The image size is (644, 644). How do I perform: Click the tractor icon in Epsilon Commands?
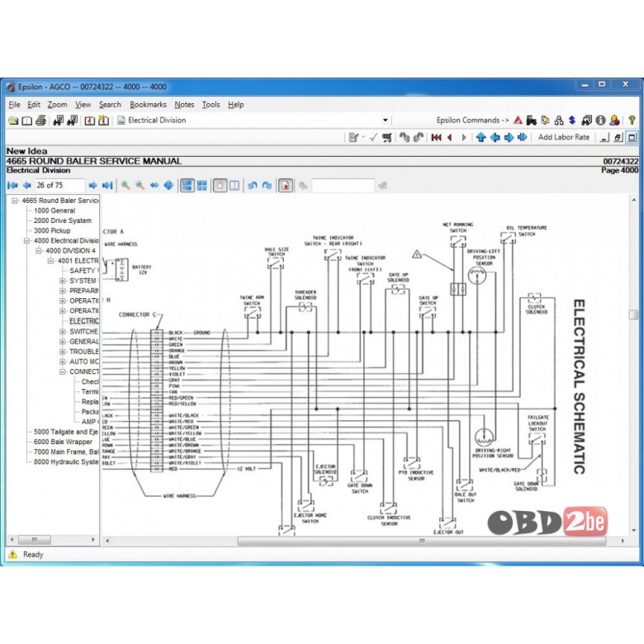coord(532,121)
